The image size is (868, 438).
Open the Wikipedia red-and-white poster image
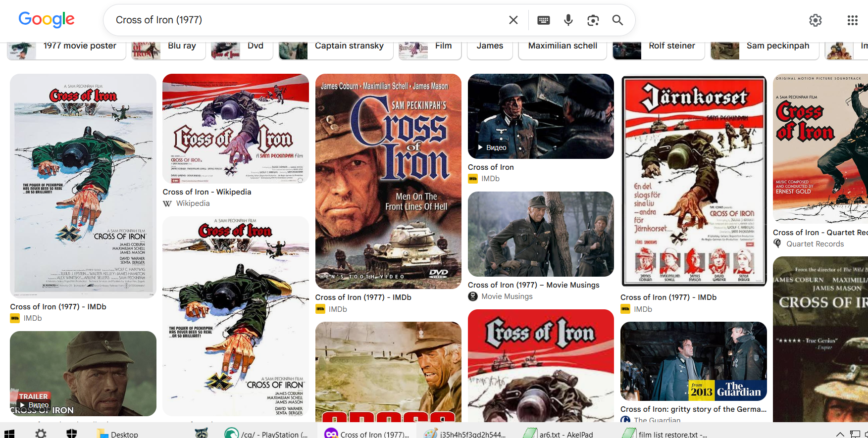pyautogui.click(x=236, y=129)
